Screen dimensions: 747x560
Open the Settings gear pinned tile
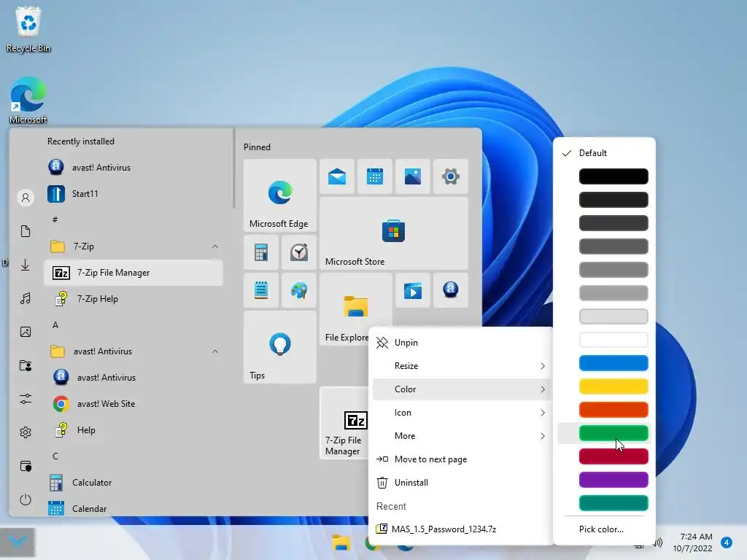451,176
